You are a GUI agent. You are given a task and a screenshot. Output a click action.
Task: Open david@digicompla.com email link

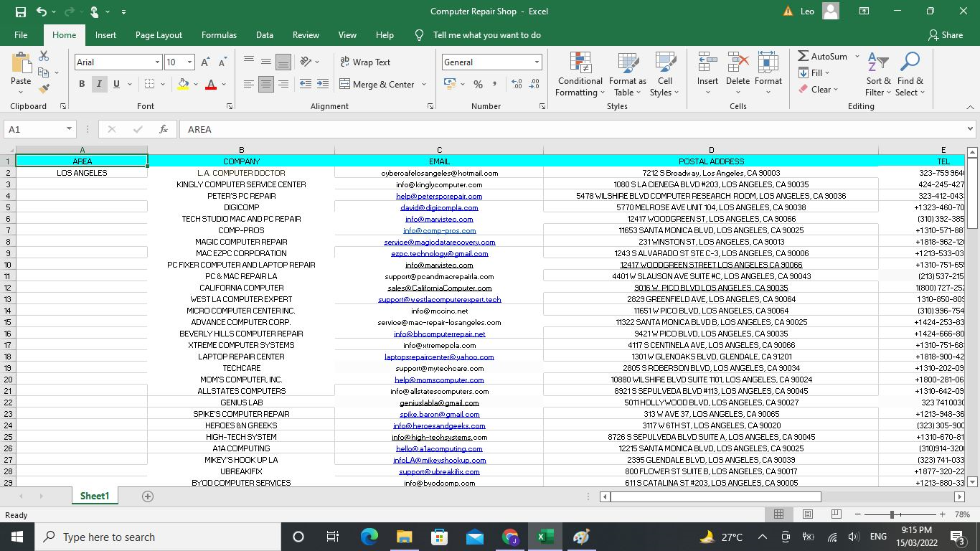[439, 207]
